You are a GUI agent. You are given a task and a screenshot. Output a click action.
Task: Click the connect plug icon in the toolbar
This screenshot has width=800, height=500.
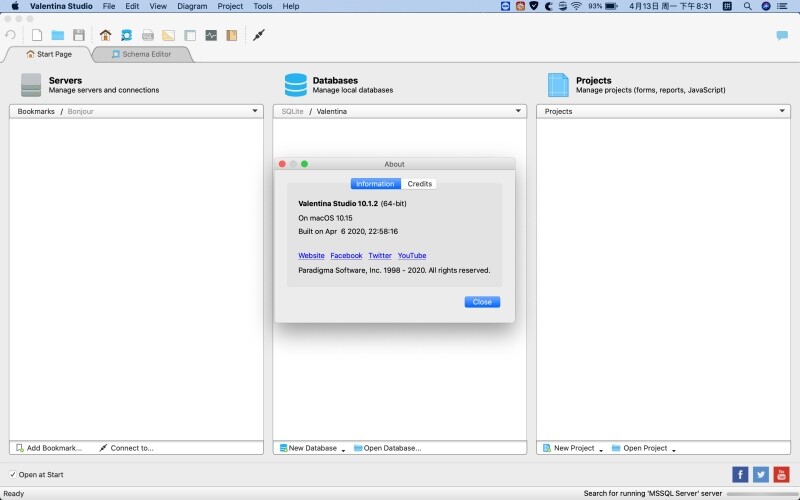click(259, 35)
